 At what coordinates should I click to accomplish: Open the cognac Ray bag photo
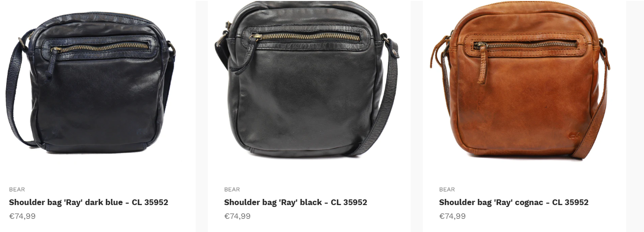[x=520, y=80]
